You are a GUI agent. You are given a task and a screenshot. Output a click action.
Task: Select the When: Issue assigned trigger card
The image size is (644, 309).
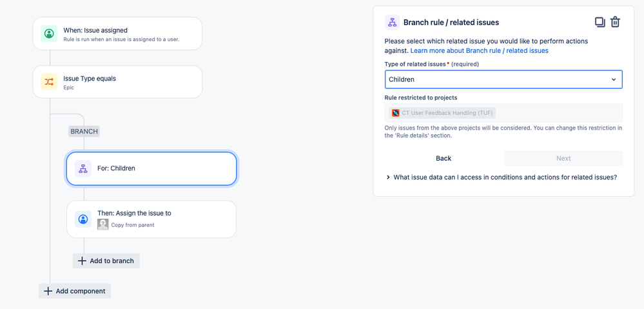click(117, 34)
